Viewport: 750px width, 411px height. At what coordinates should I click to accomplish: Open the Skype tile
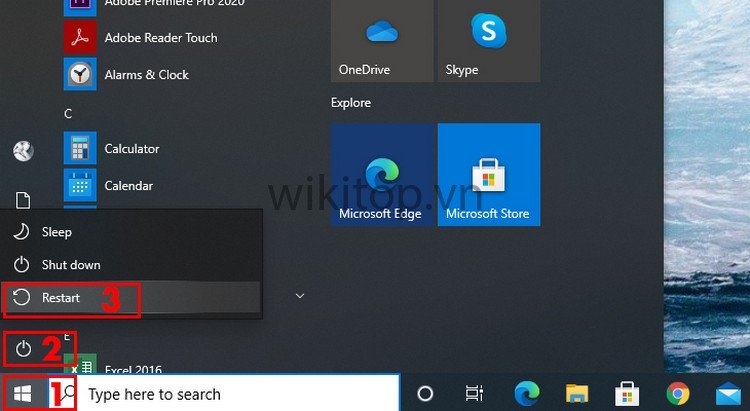489,42
